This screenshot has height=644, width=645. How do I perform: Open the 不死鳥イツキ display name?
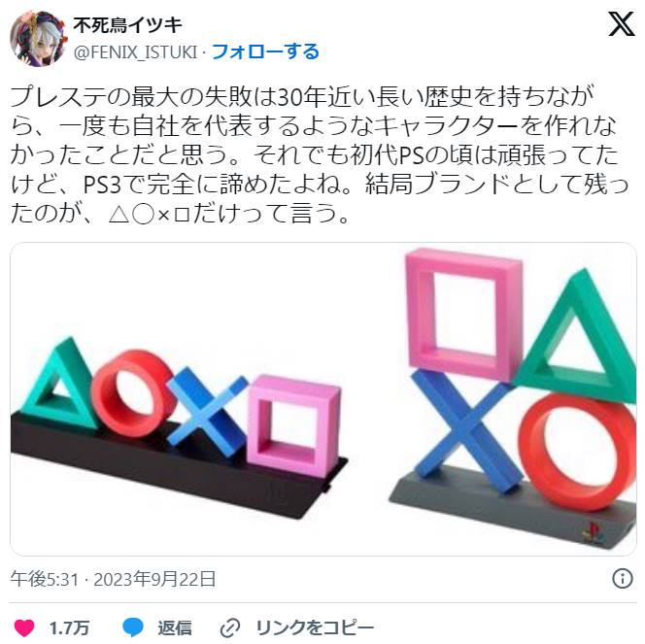coord(127,25)
